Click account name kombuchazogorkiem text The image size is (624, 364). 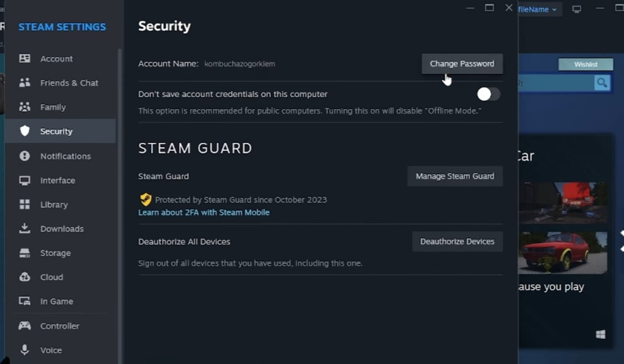pos(240,63)
